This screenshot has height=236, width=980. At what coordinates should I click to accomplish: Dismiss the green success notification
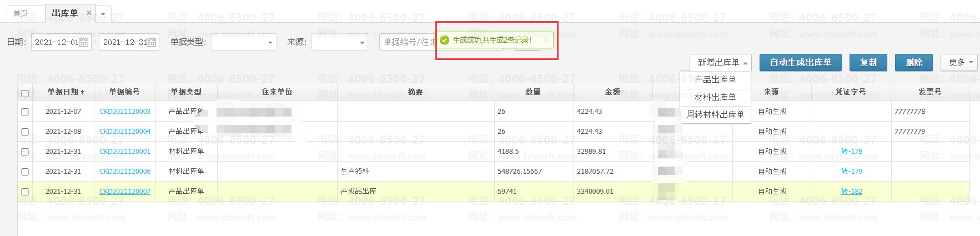[546, 40]
